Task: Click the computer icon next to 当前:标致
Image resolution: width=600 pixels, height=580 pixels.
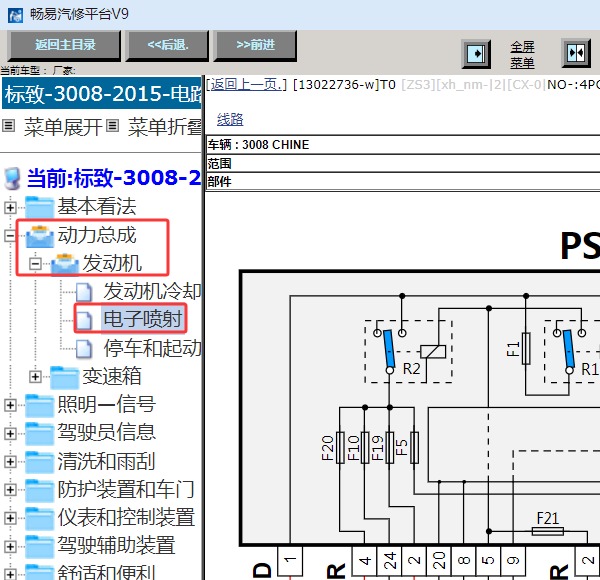Action: [12, 178]
